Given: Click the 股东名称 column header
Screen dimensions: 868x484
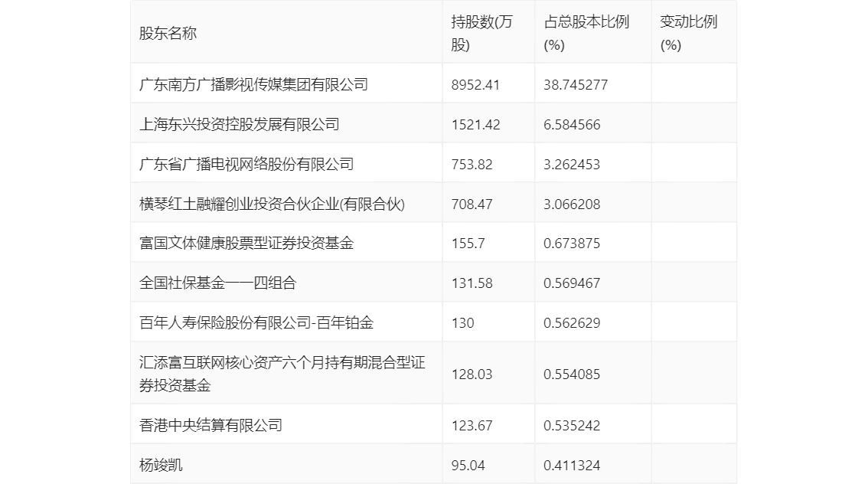Looking at the screenshot, I should (168, 33).
